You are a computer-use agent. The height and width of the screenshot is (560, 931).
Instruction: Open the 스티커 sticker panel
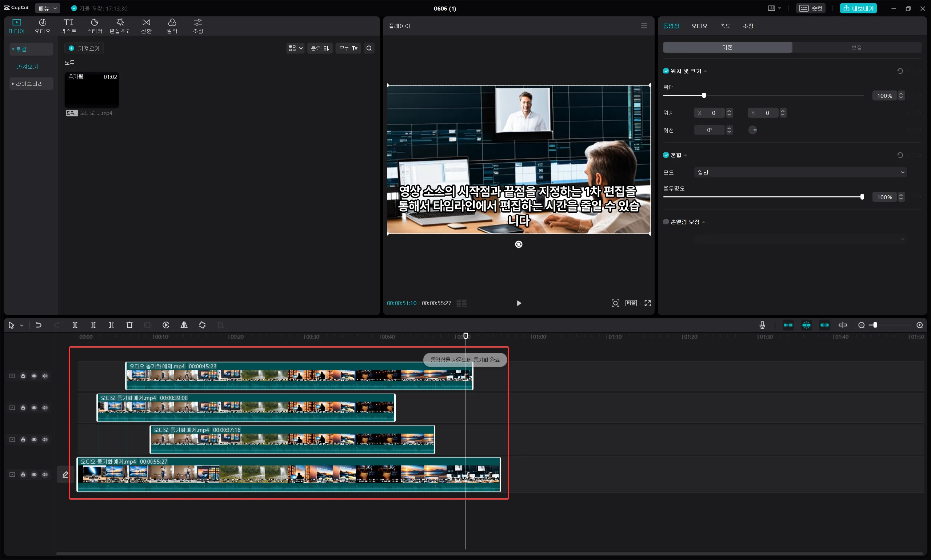[x=94, y=26]
